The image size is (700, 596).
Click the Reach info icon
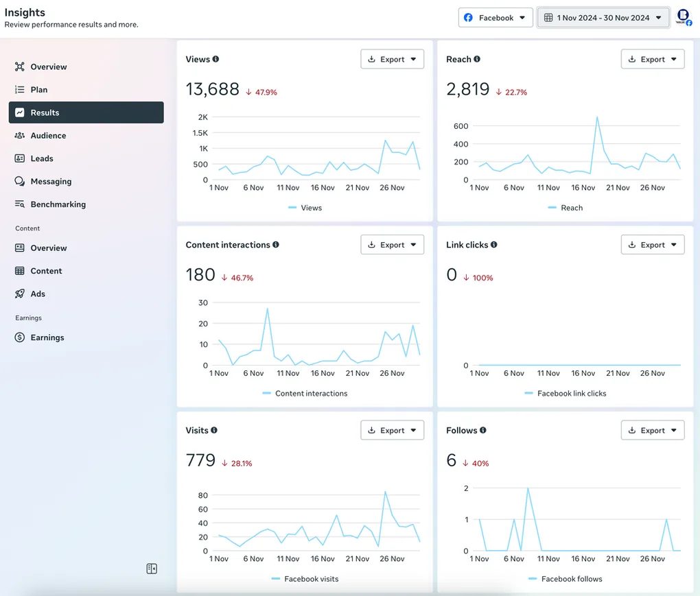(477, 59)
